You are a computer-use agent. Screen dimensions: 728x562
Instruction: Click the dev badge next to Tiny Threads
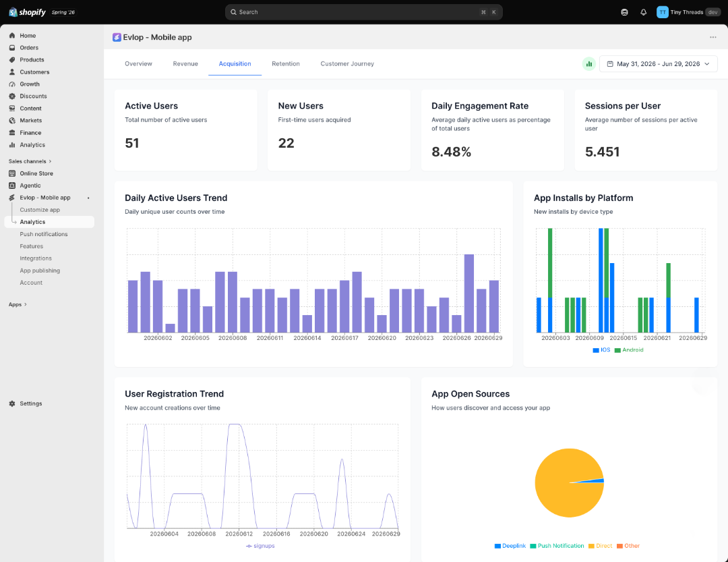tap(712, 12)
